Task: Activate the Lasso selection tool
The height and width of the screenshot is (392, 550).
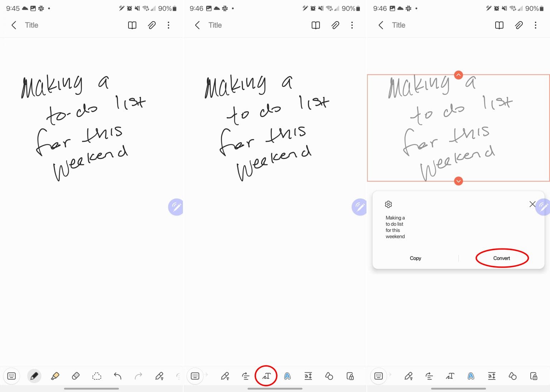Action: 96,376
